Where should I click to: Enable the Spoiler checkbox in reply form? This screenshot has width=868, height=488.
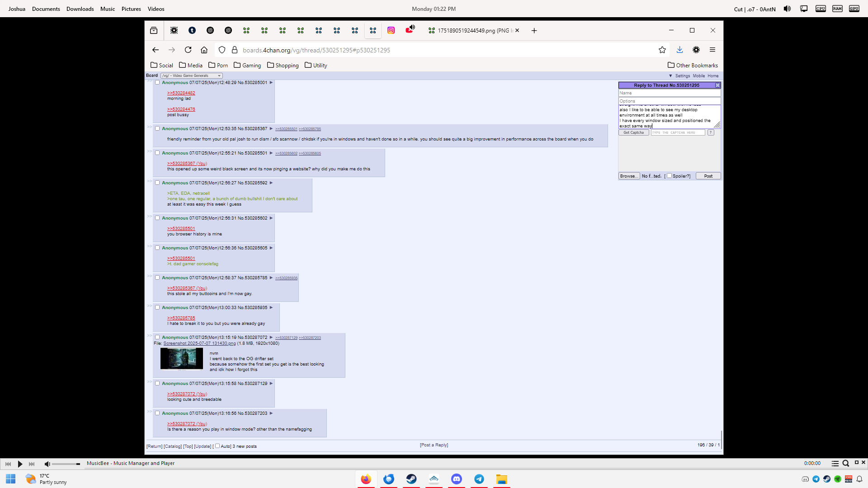coord(670,176)
